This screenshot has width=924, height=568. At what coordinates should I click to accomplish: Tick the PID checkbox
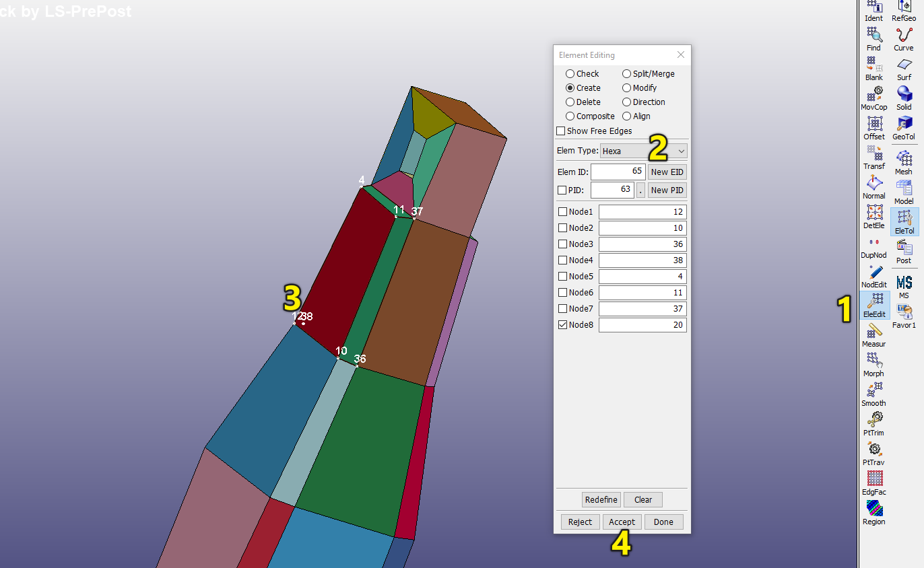(x=562, y=190)
